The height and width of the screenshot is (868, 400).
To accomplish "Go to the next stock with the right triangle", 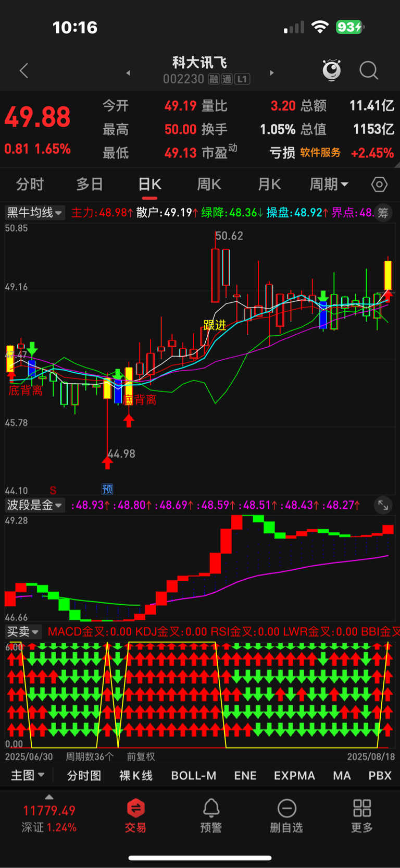I will 272,73.
